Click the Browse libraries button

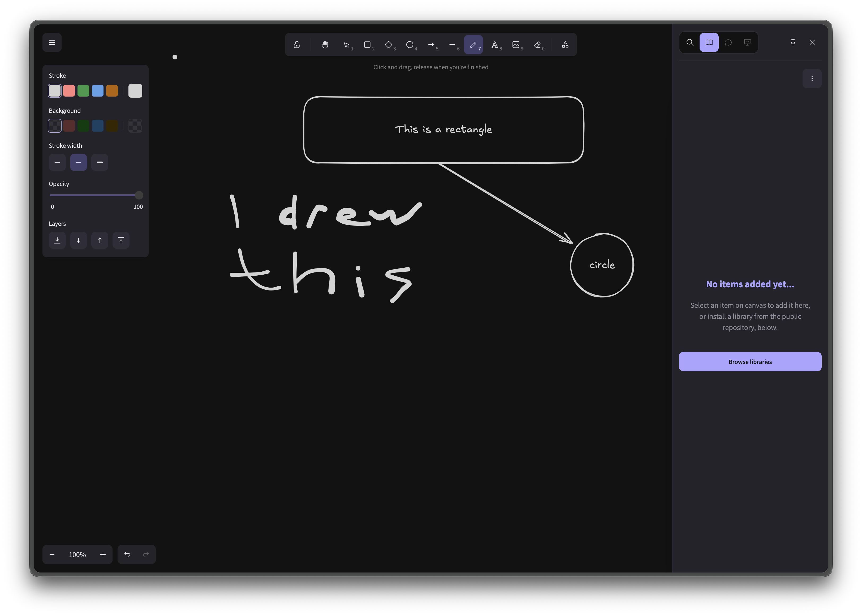point(750,362)
